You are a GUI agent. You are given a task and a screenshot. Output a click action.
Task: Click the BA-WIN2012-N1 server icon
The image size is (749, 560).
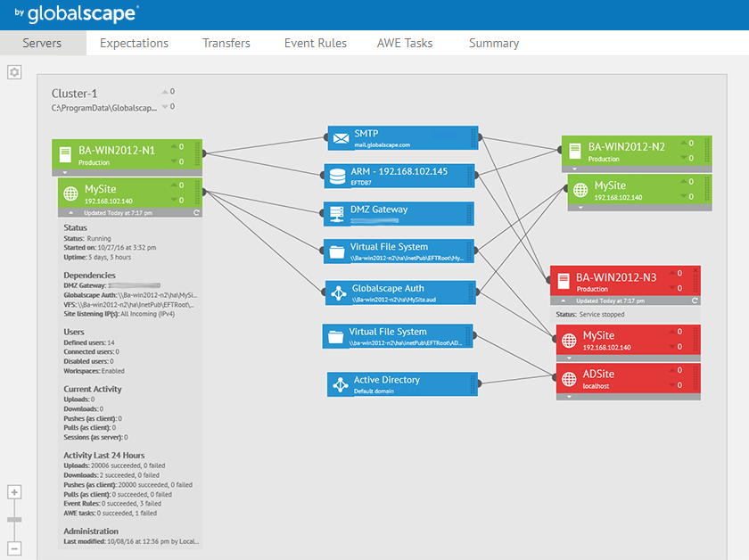[x=65, y=154]
